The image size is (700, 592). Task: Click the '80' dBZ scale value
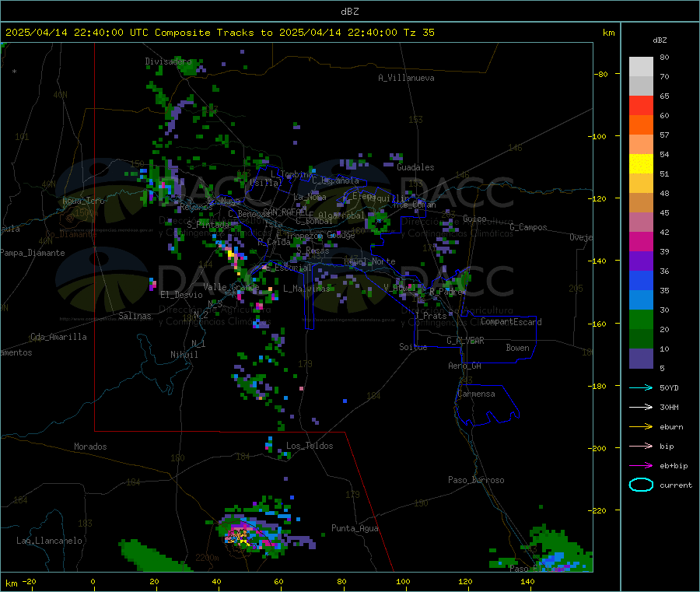coord(664,57)
